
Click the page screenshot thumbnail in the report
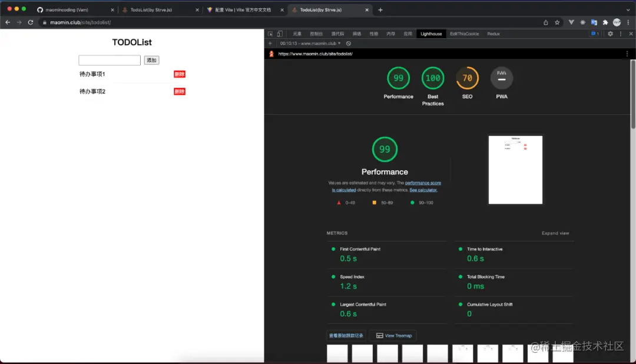coord(515,170)
